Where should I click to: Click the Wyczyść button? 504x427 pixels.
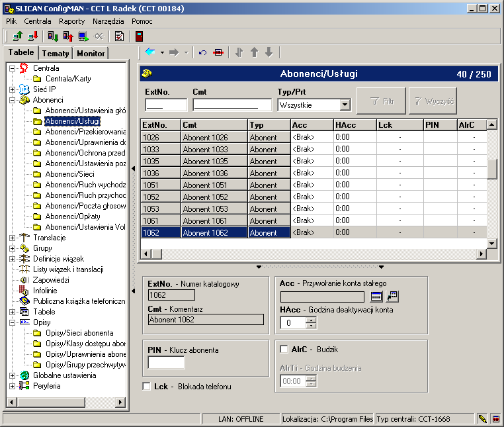click(433, 101)
